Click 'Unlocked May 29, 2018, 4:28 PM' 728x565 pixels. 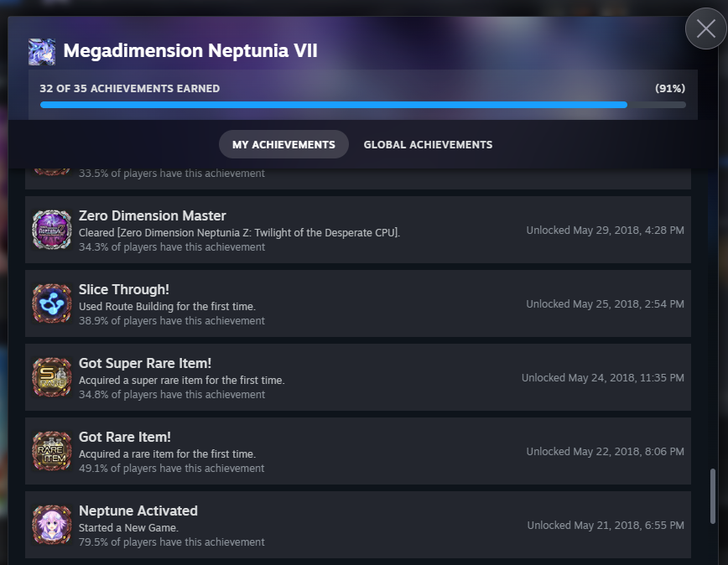click(x=605, y=230)
